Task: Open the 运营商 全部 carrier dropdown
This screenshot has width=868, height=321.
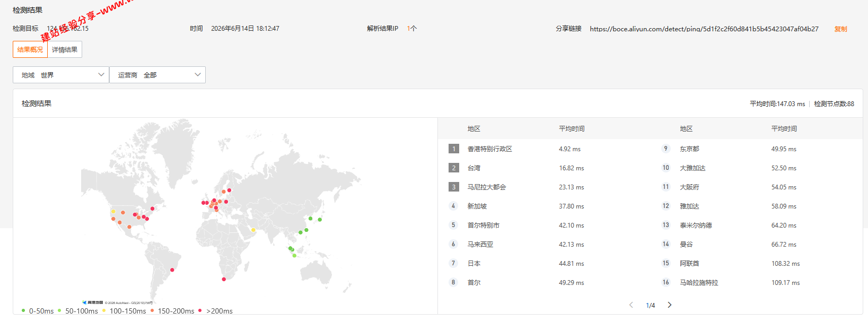Action: (157, 75)
